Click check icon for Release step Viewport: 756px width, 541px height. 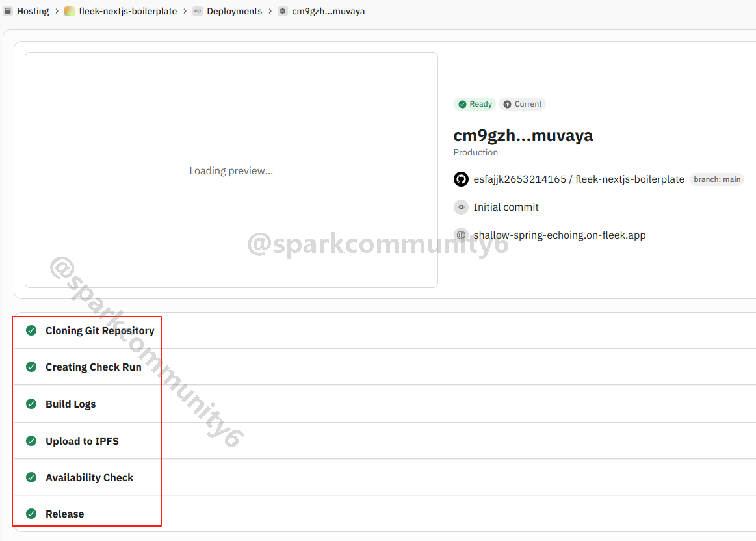click(31, 514)
